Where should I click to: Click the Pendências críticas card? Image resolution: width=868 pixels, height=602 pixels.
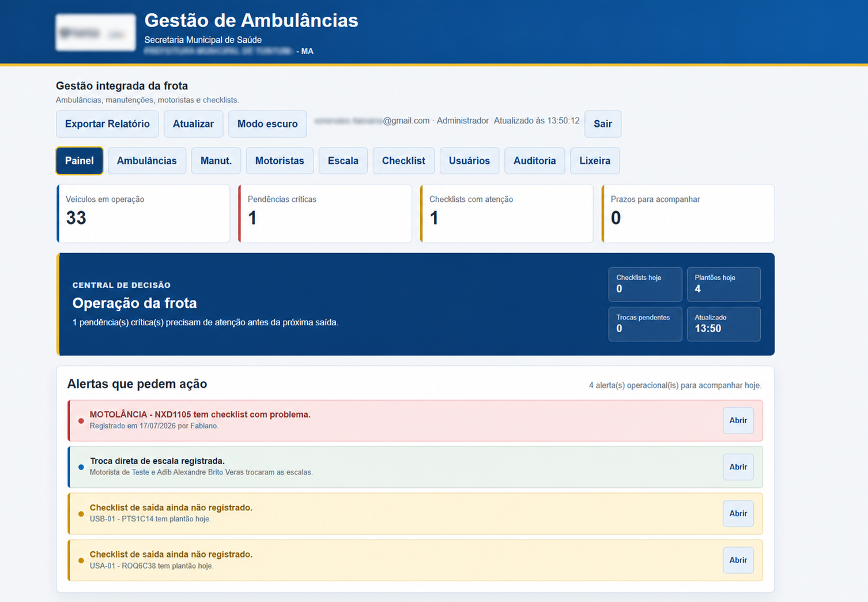325,213
